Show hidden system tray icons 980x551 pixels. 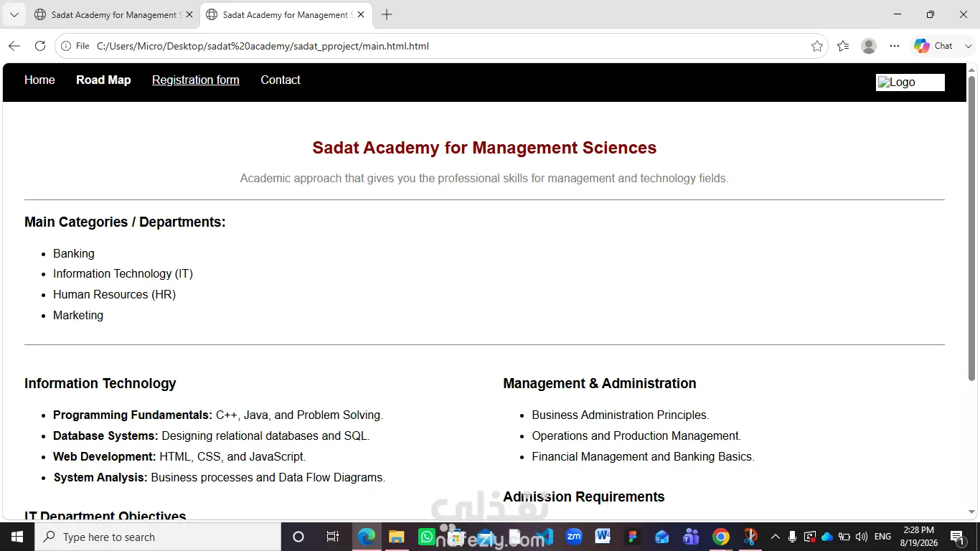point(776,537)
